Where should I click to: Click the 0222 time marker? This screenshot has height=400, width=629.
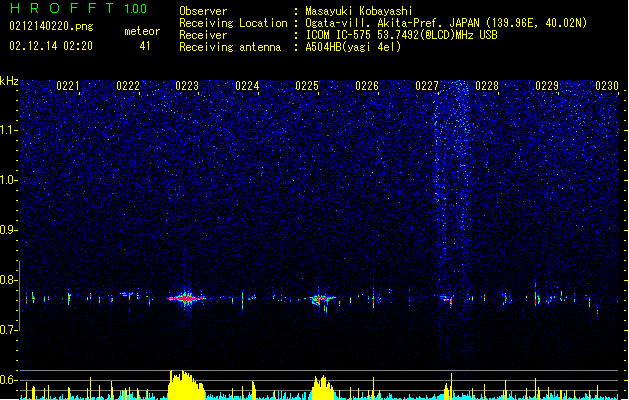coord(128,86)
